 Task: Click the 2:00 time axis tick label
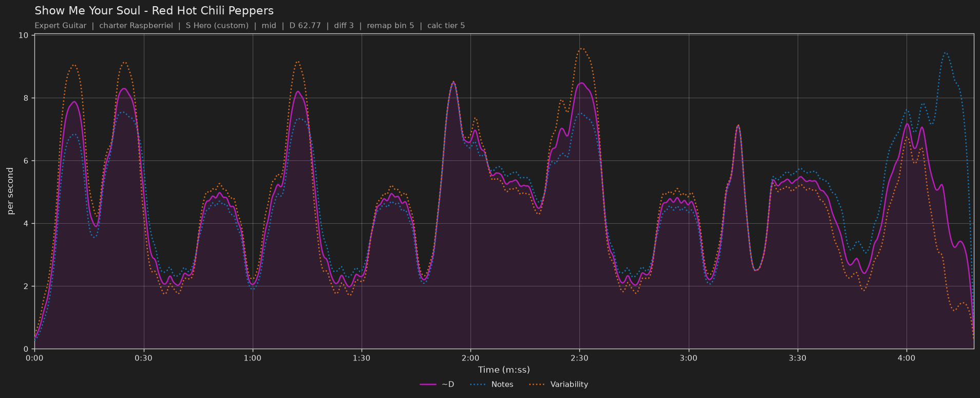coord(470,358)
